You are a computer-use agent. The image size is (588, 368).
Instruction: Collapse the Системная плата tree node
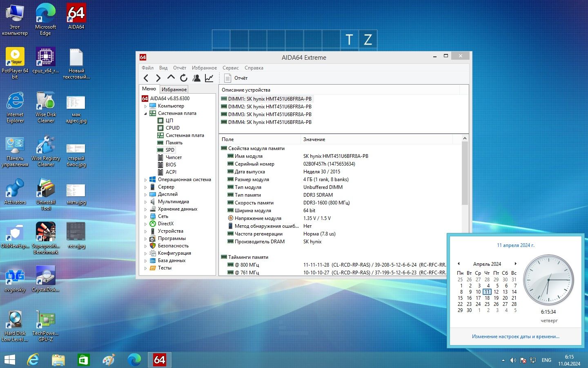(145, 114)
